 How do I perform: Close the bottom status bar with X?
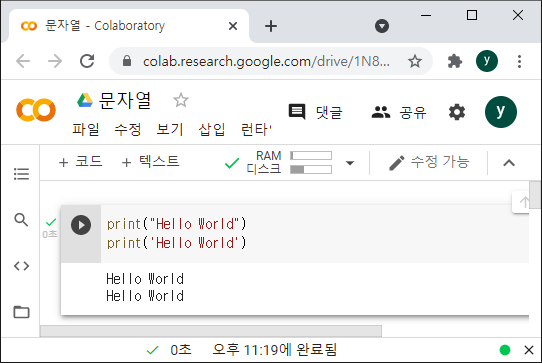(529, 350)
